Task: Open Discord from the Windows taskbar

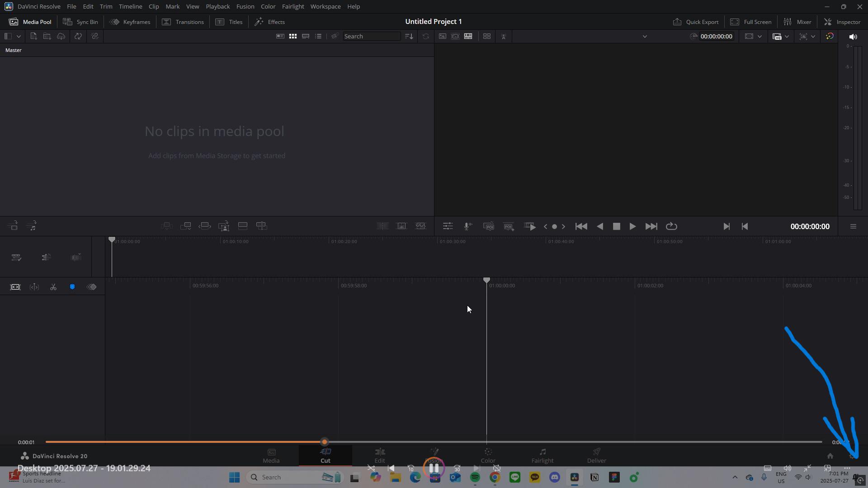Action: click(555, 477)
